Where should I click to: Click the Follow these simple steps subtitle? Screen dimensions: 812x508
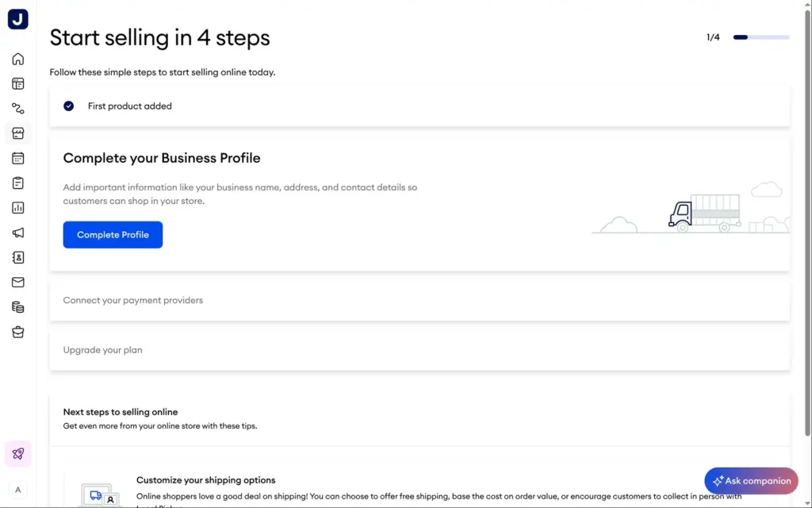point(163,72)
